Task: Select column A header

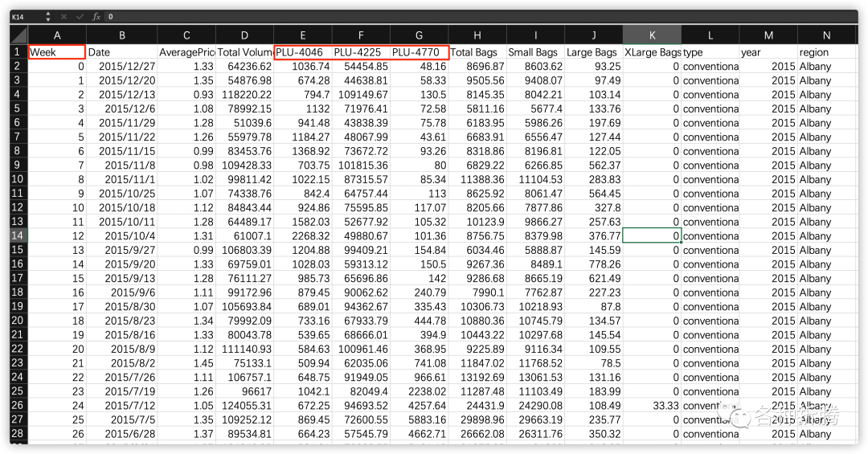Action: pyautogui.click(x=57, y=35)
